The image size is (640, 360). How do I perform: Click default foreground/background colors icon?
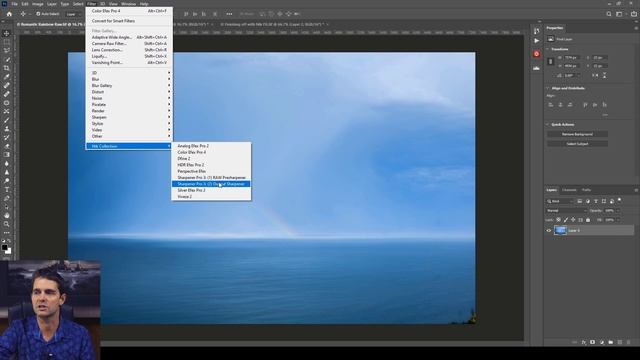pyautogui.click(x=3, y=241)
